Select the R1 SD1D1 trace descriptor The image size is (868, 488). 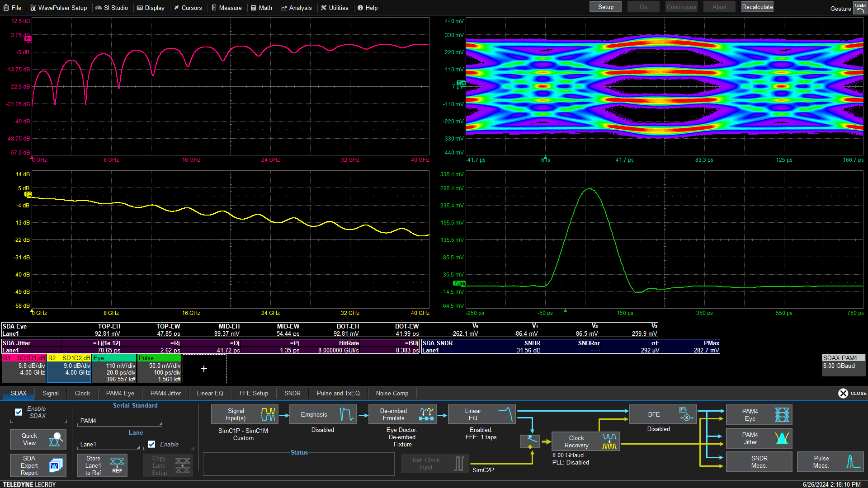pyautogui.click(x=24, y=368)
